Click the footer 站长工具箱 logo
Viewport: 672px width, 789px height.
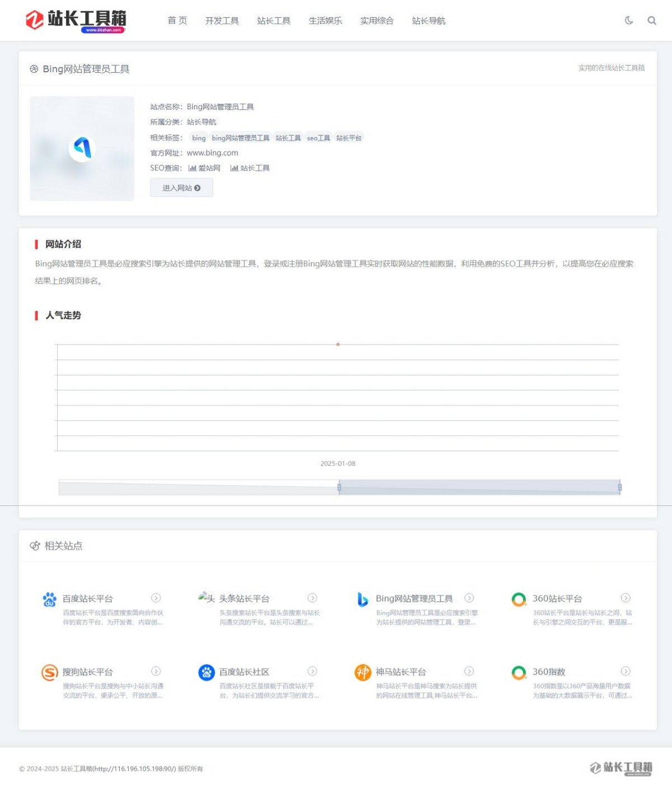pyautogui.click(x=621, y=768)
